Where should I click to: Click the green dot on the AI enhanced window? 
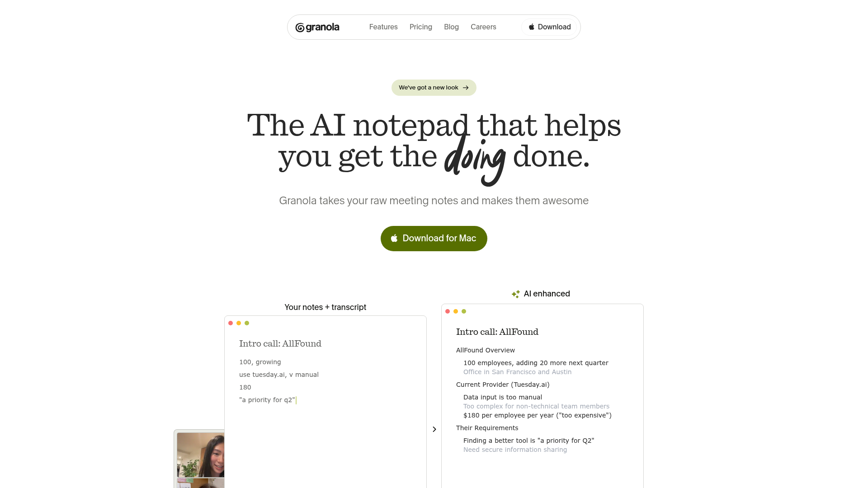pos(464,311)
